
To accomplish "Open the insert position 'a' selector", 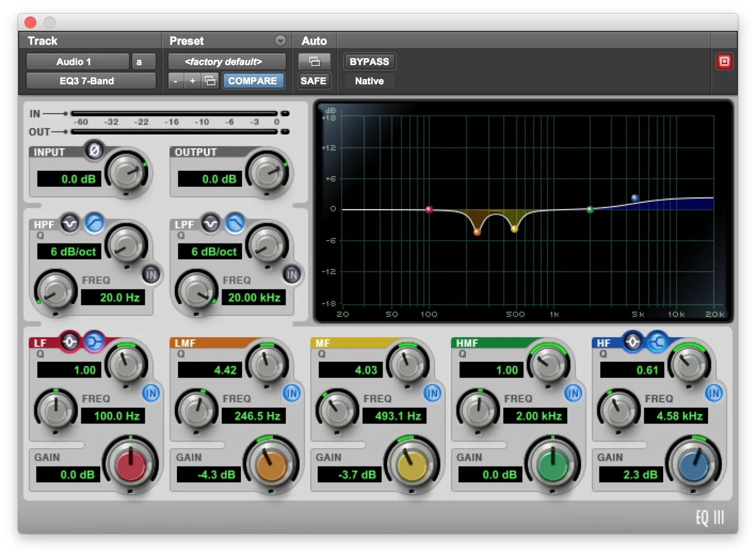I will click(x=144, y=61).
